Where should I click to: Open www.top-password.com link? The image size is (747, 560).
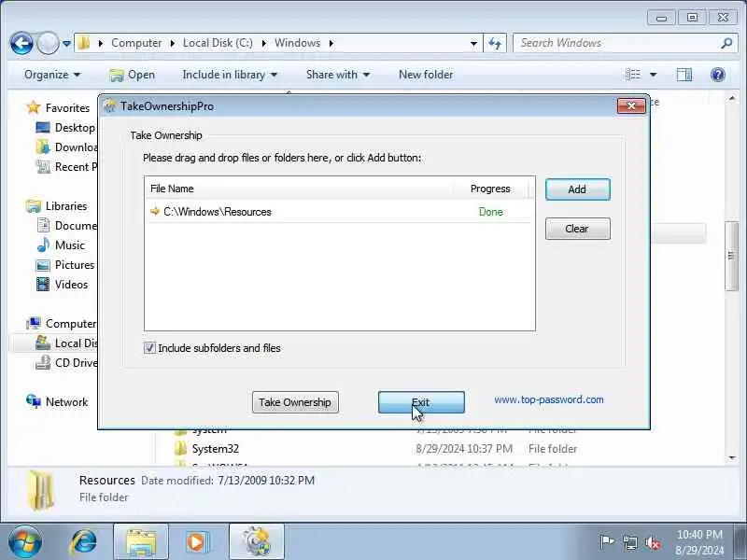click(549, 399)
